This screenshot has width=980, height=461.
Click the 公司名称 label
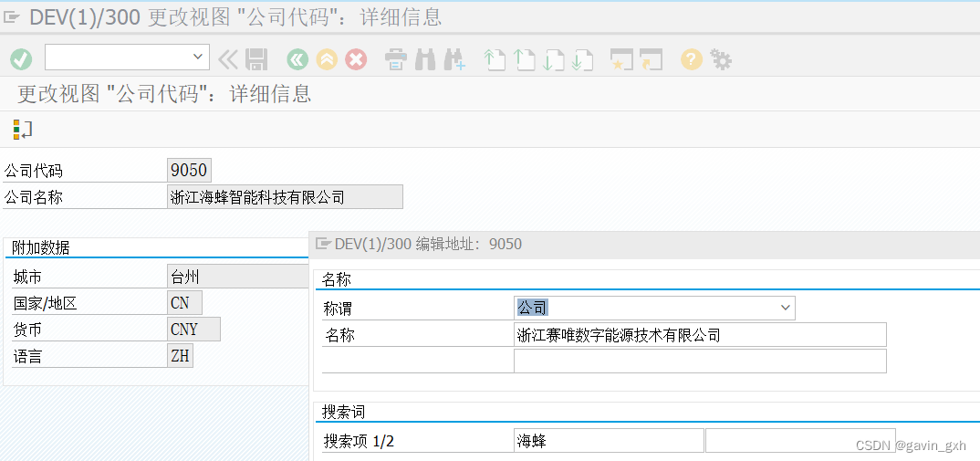[34, 198]
